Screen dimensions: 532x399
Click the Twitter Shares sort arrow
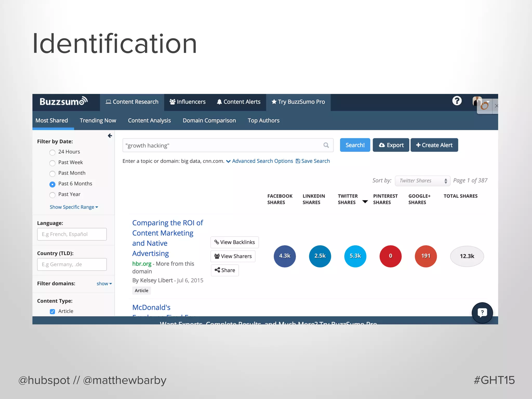[x=365, y=202]
